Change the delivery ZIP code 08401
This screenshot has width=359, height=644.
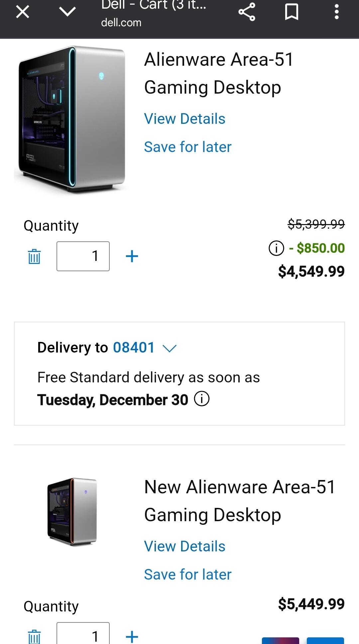tap(134, 348)
